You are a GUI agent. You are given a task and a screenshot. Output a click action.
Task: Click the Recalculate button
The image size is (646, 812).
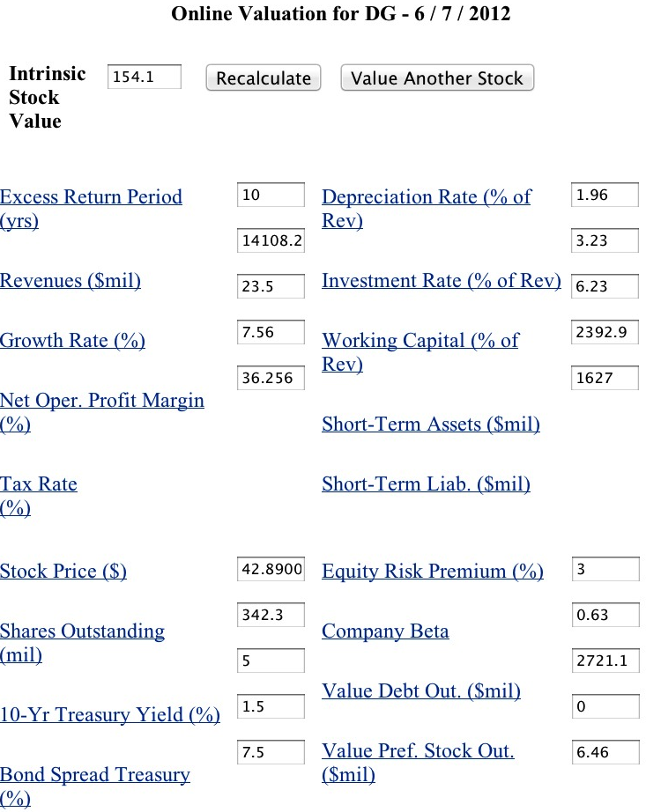coord(264,78)
